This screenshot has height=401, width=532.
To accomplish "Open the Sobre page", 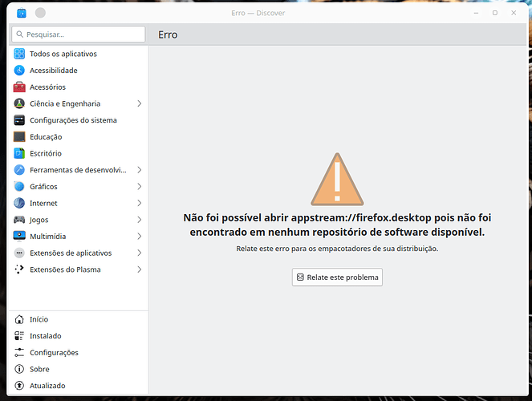I will [39, 369].
